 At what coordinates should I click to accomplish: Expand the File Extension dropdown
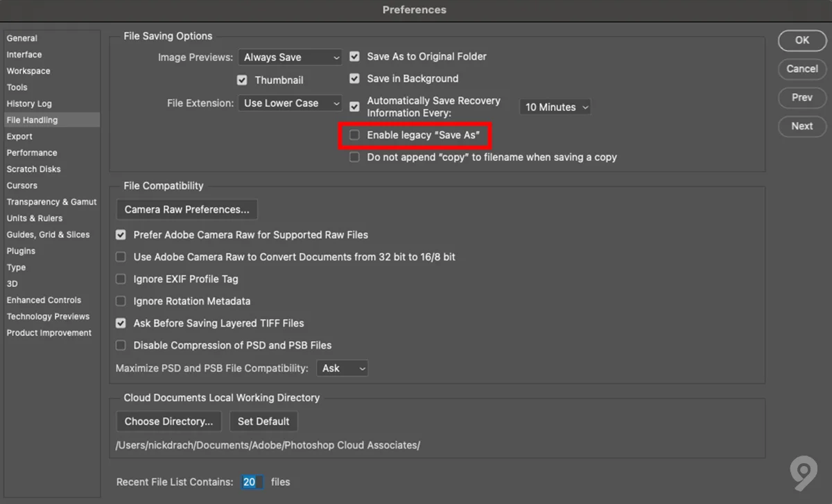coord(291,103)
